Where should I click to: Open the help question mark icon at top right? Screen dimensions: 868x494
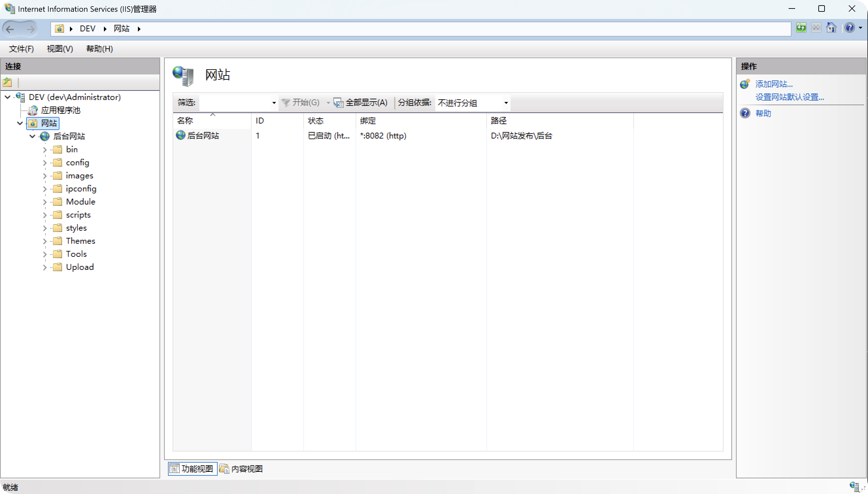[x=849, y=28]
